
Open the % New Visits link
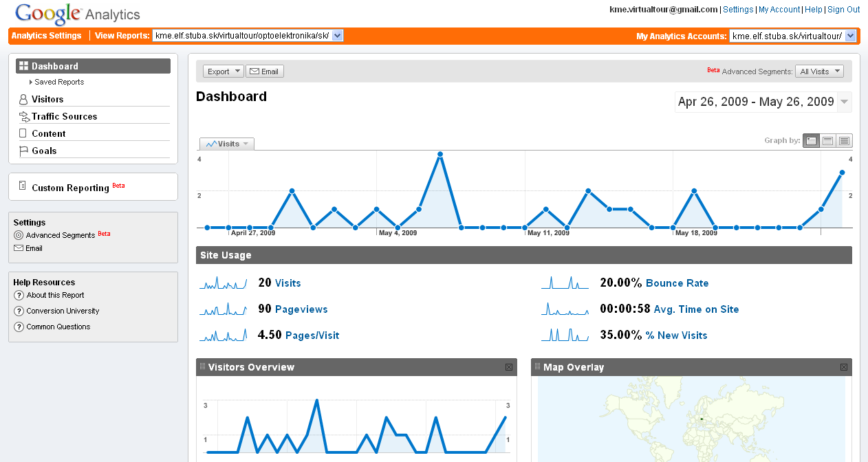676,335
